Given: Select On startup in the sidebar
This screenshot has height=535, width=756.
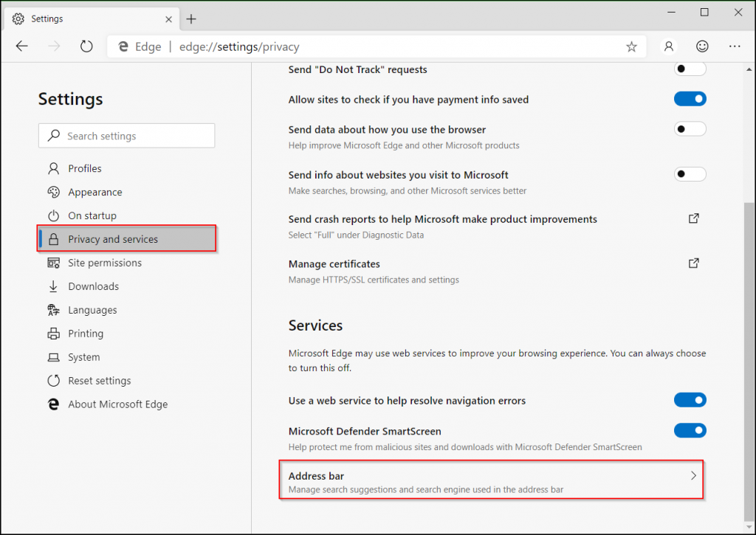Looking at the screenshot, I should 92,215.
